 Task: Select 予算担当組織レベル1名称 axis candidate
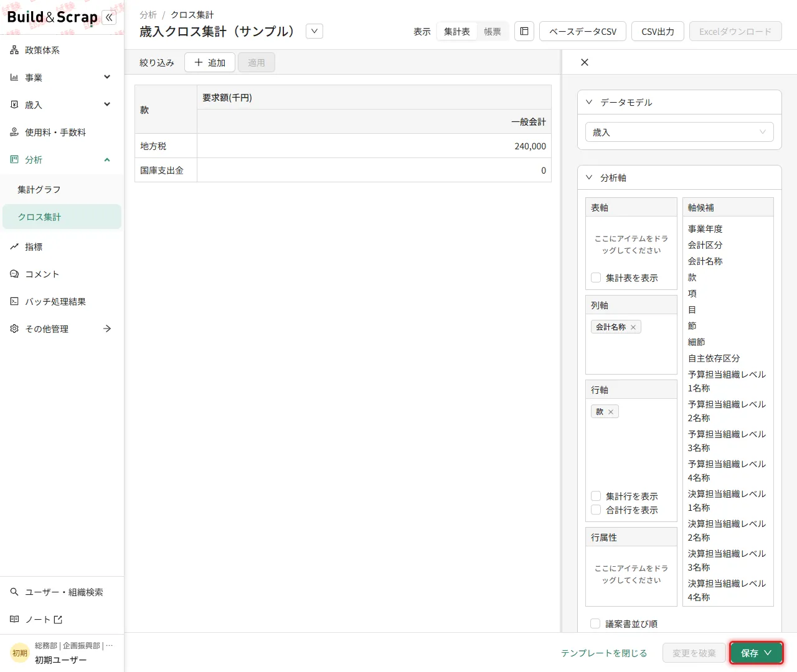point(727,381)
